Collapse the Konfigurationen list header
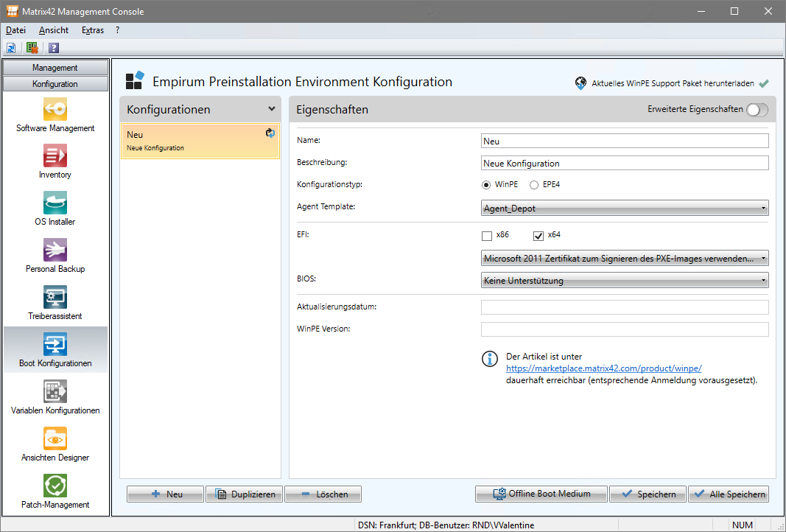The width and height of the screenshot is (786, 532). (x=272, y=108)
